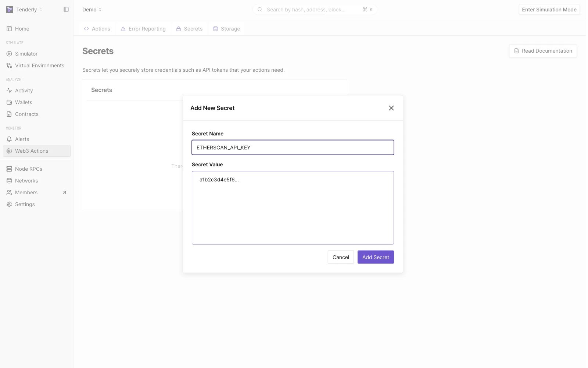Click the Add New Secret dialog title

point(212,108)
